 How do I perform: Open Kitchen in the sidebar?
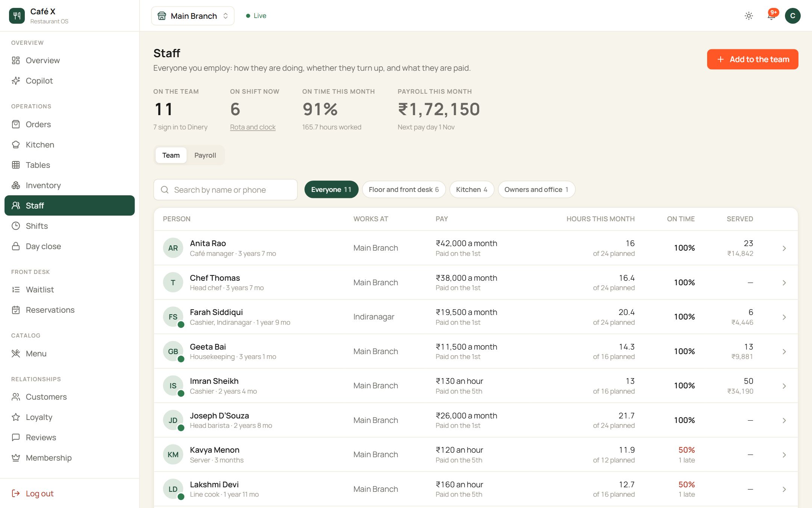click(70, 145)
